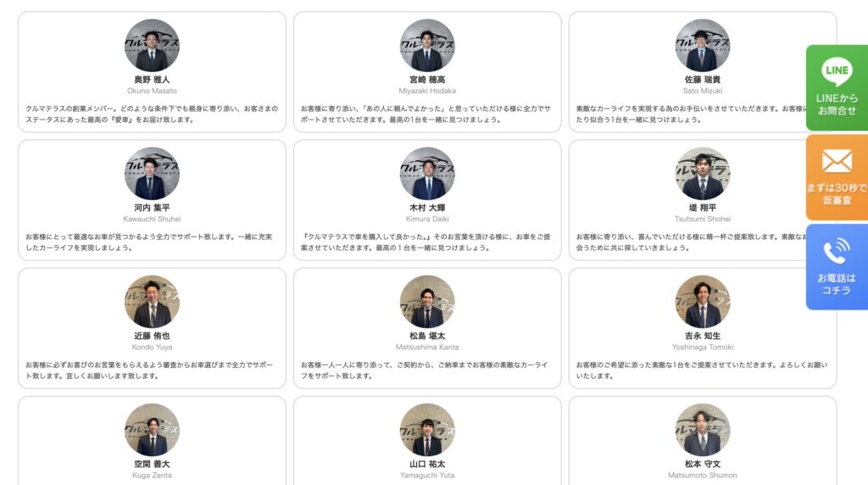Click the お電話はコチラ call button label
Screen dimensions: 868x485
(837, 284)
